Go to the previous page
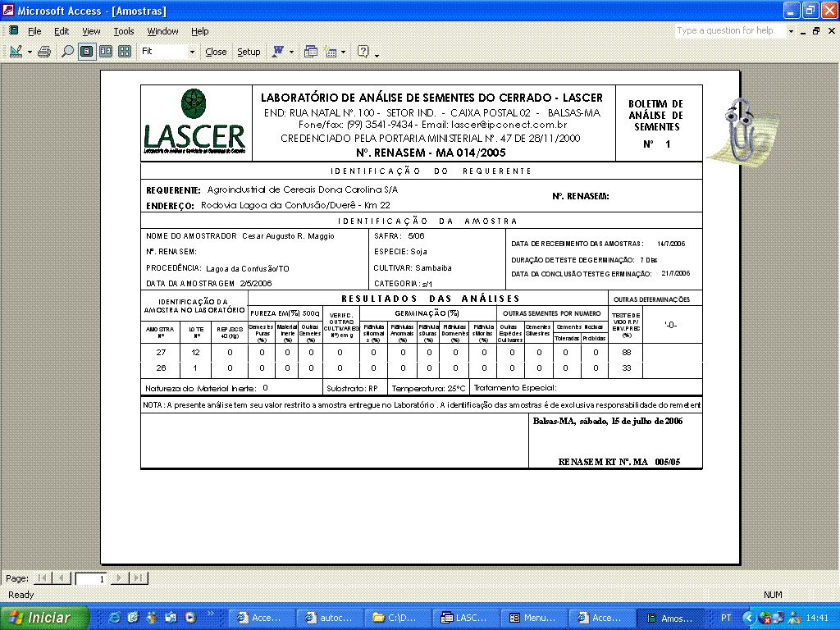840x630 pixels. click(x=62, y=578)
